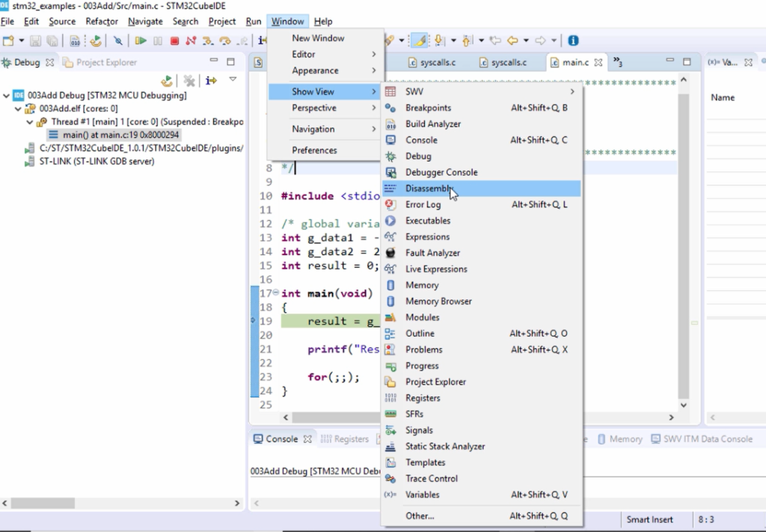The height and width of the screenshot is (532, 766).
Task: Select the main() at main.c:19 stack frame
Action: pos(114,135)
